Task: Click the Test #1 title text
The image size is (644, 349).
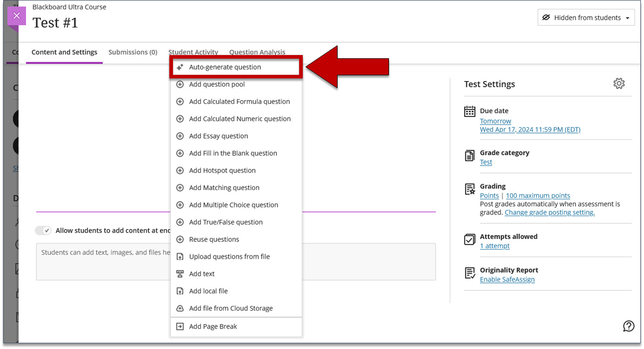Action: [55, 23]
